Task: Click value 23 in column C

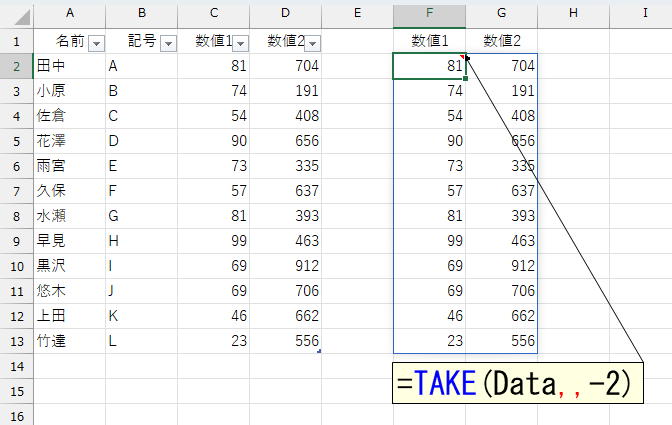Action: [x=214, y=341]
